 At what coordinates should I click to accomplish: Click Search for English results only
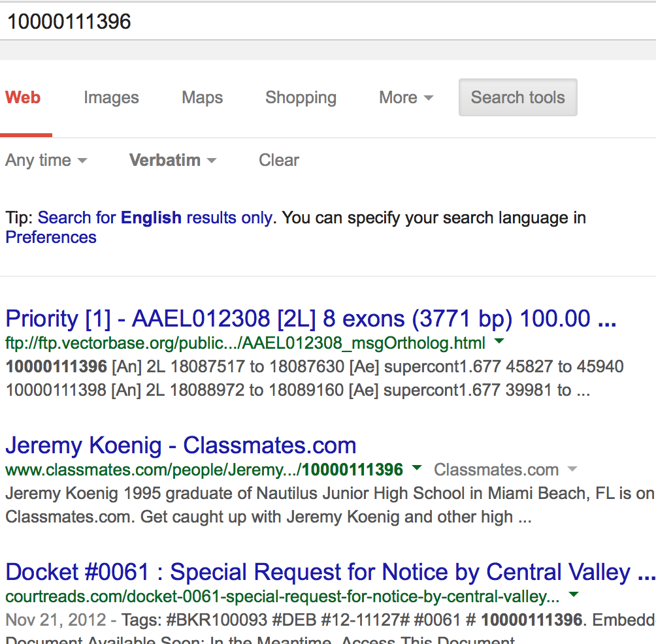coord(155,218)
